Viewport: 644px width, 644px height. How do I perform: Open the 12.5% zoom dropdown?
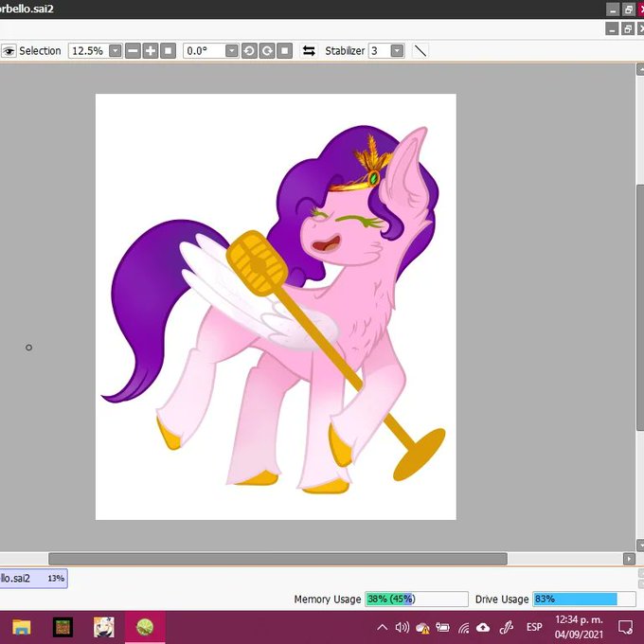[116, 51]
